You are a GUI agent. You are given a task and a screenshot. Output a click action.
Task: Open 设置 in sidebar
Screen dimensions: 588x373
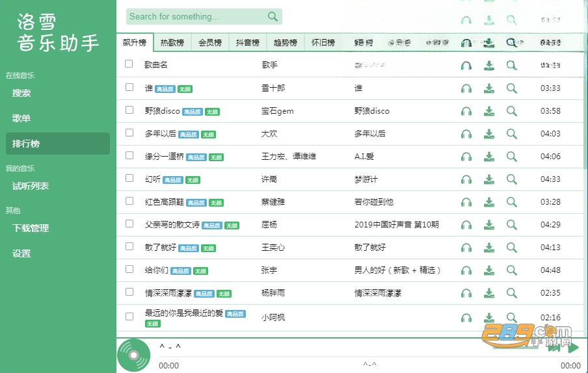(58, 253)
